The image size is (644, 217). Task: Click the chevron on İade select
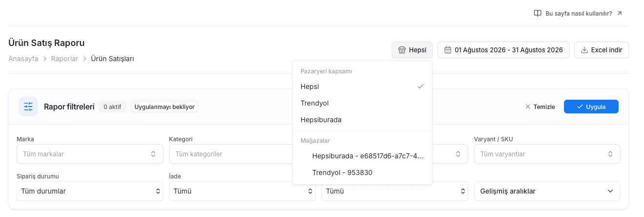tap(310, 191)
